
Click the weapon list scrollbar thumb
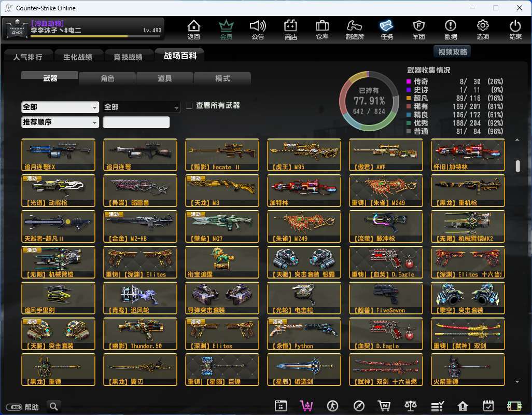pyautogui.click(x=518, y=167)
